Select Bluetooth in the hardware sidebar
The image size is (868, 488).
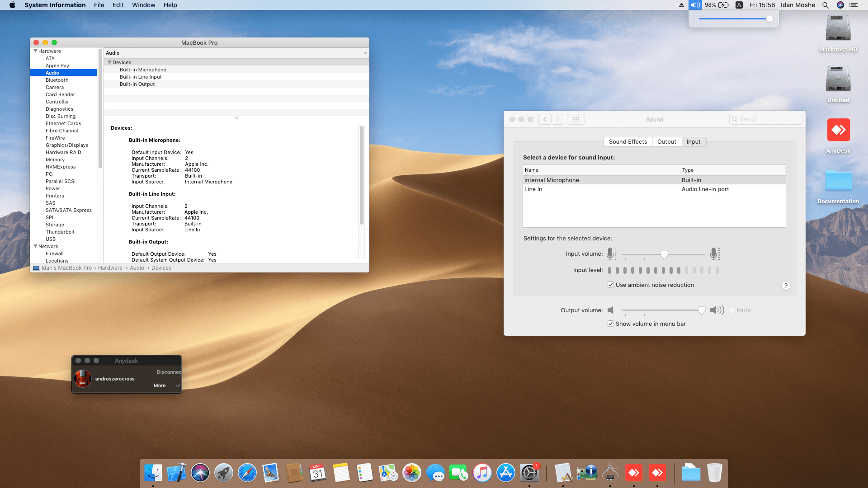[57, 80]
